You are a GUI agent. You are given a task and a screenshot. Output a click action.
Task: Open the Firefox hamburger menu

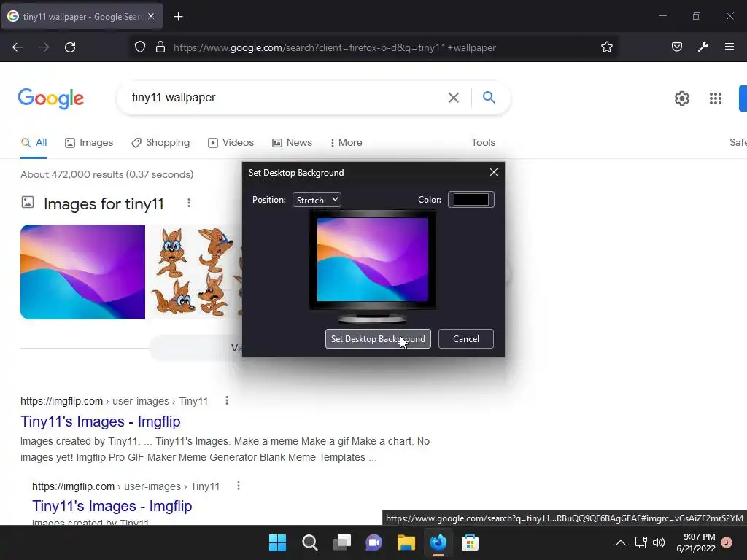[x=729, y=47]
